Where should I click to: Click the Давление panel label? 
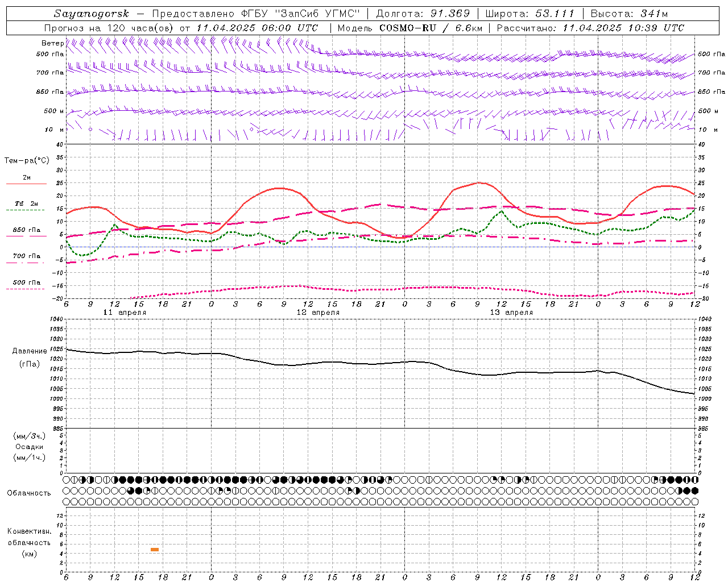point(30,351)
